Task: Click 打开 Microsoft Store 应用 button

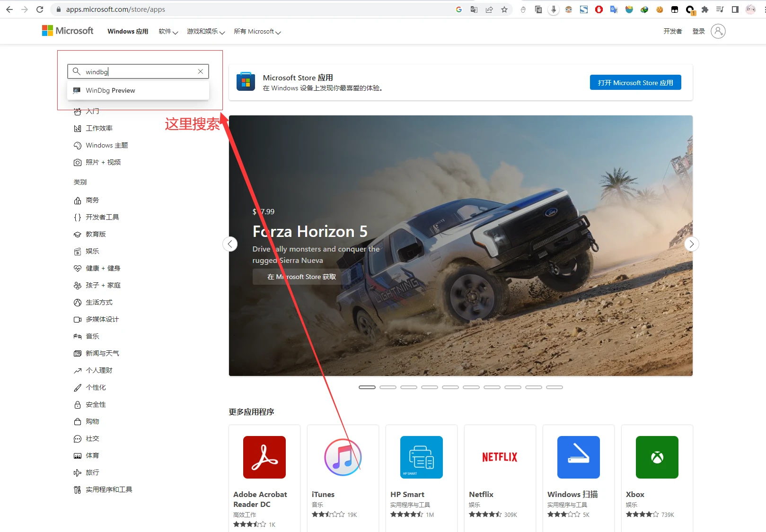Action: click(x=635, y=82)
